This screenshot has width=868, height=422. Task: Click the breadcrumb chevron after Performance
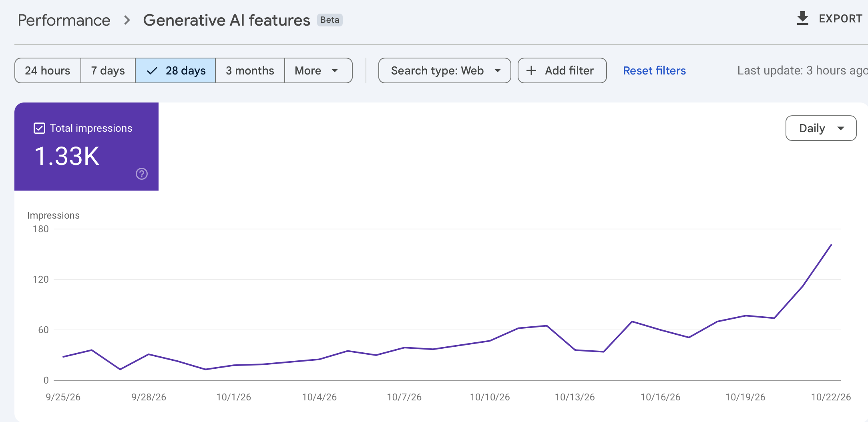(127, 20)
